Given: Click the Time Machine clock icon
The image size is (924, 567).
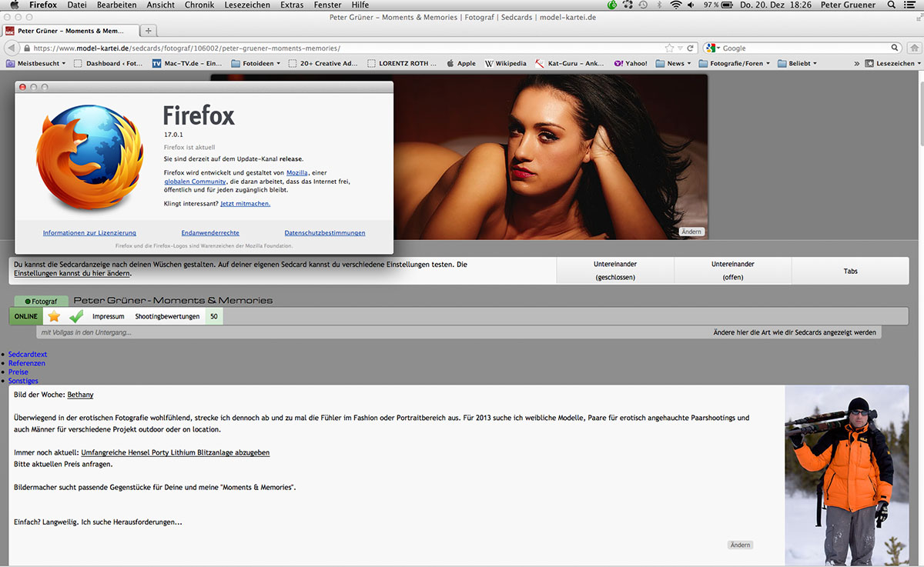Looking at the screenshot, I should pos(643,5).
